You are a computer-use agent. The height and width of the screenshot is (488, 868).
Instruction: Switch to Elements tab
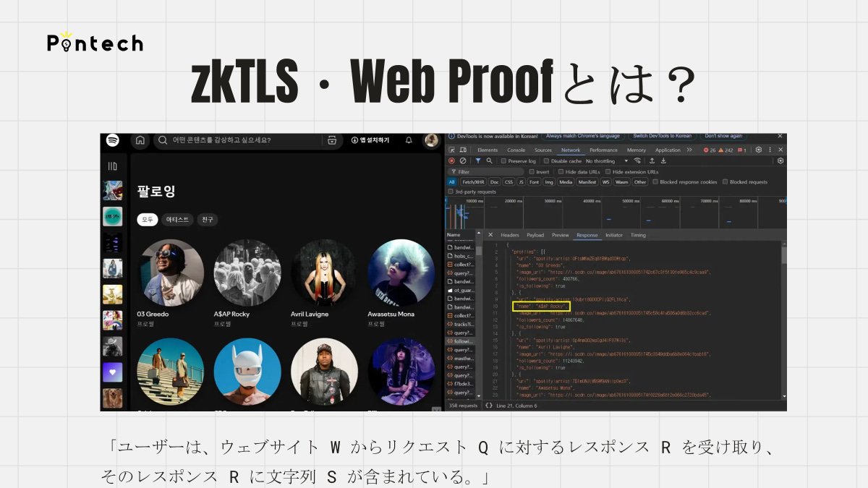pos(488,150)
